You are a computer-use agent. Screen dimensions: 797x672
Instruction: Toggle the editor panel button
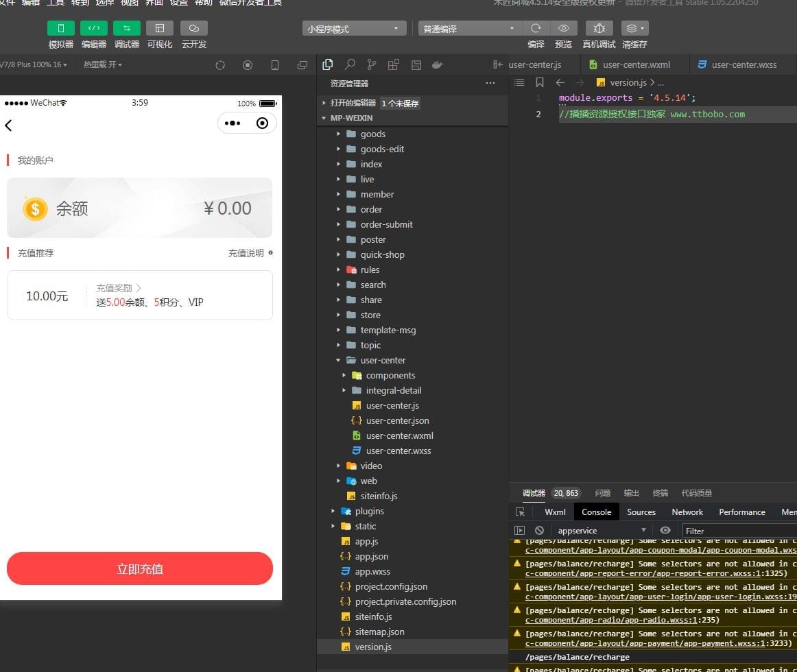tap(93, 29)
